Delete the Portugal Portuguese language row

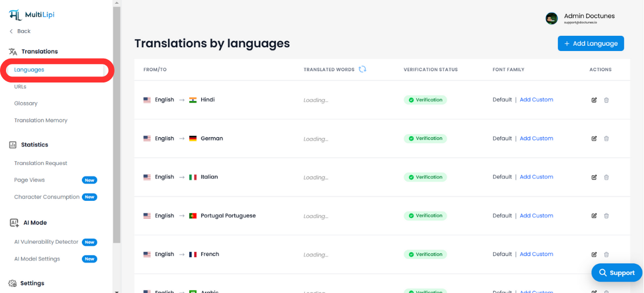tap(606, 216)
